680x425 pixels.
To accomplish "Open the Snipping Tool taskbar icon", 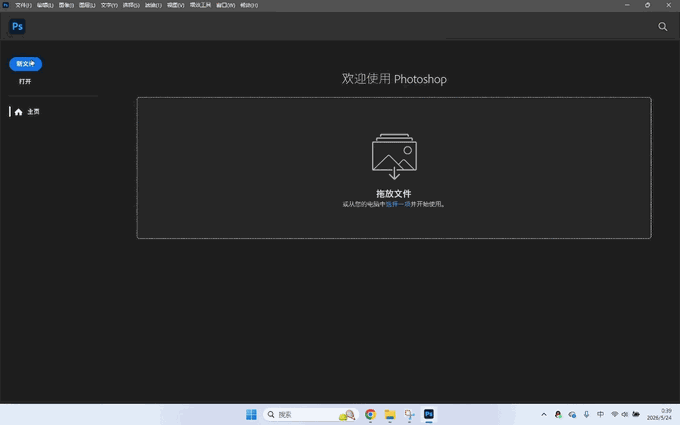I will tap(409, 415).
